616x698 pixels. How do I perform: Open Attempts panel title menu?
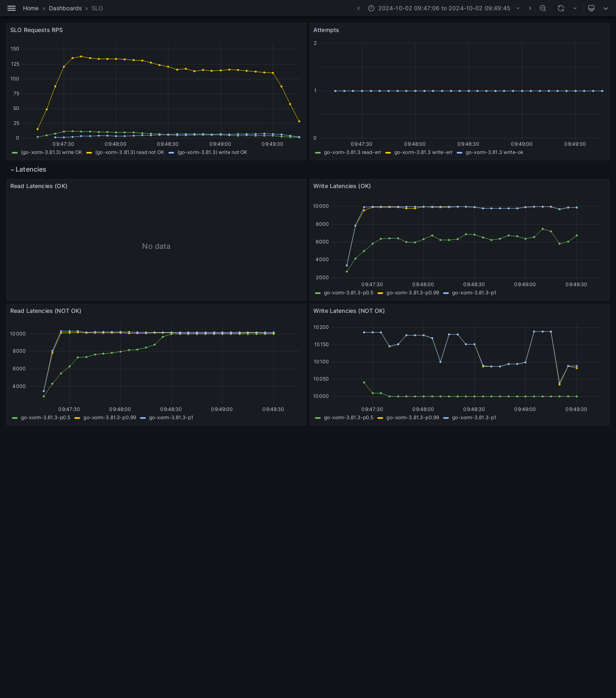326,30
